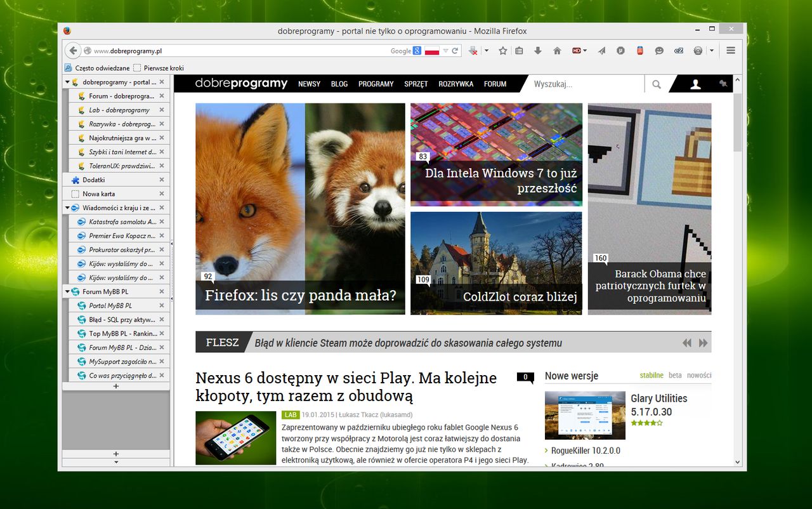The width and height of the screenshot is (812, 509).
Task: Click the smiley emoji toolbar icon
Action: click(659, 50)
